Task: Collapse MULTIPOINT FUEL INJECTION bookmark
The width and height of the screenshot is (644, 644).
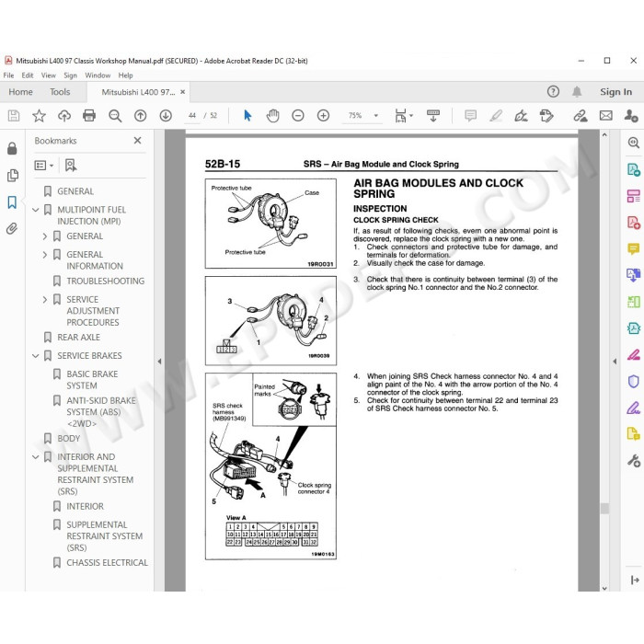Action: [36, 210]
